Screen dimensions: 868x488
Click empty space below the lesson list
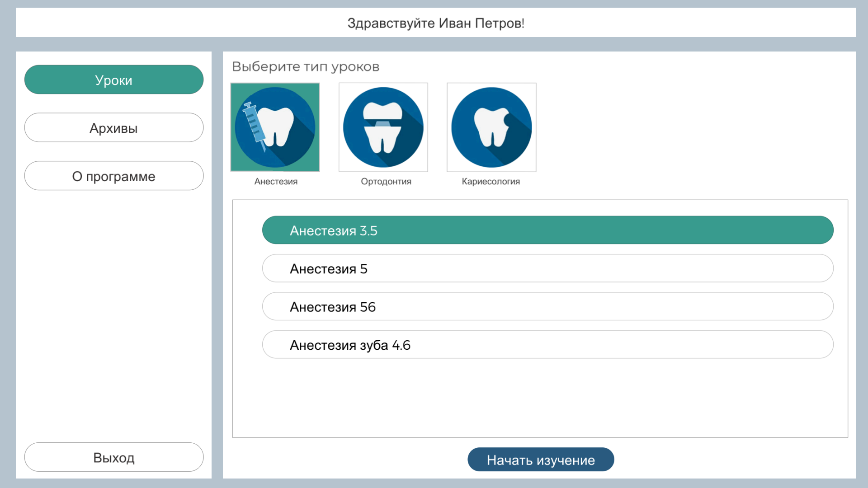pyautogui.click(x=540, y=398)
